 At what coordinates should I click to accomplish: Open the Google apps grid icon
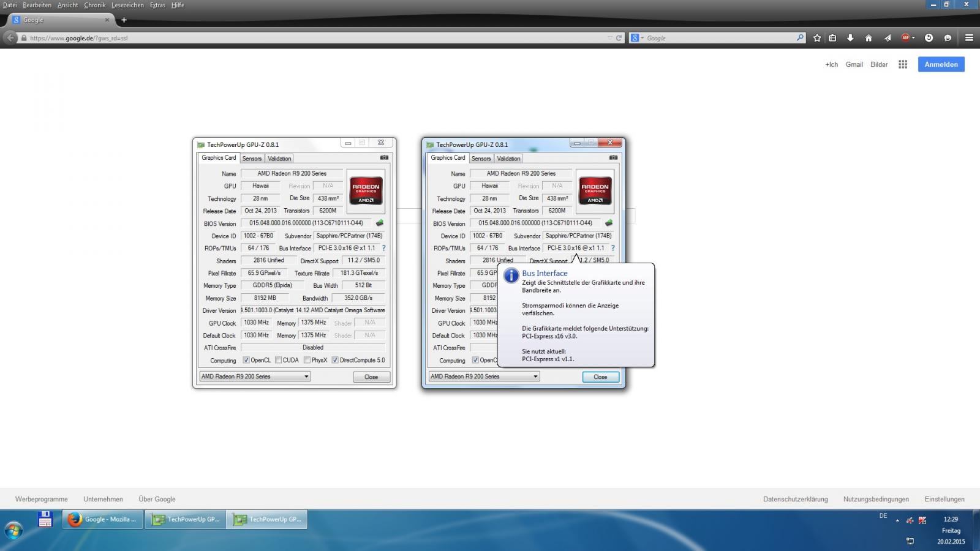pos(903,64)
